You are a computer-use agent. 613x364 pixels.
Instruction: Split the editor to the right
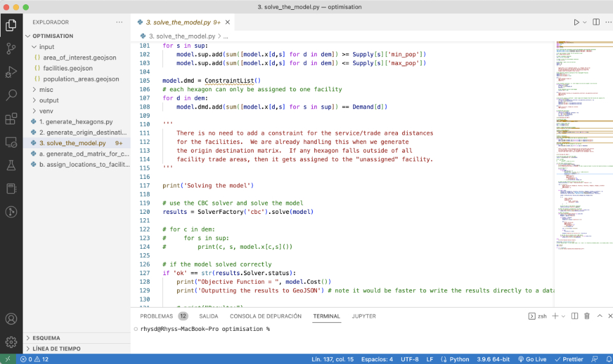coord(596,22)
